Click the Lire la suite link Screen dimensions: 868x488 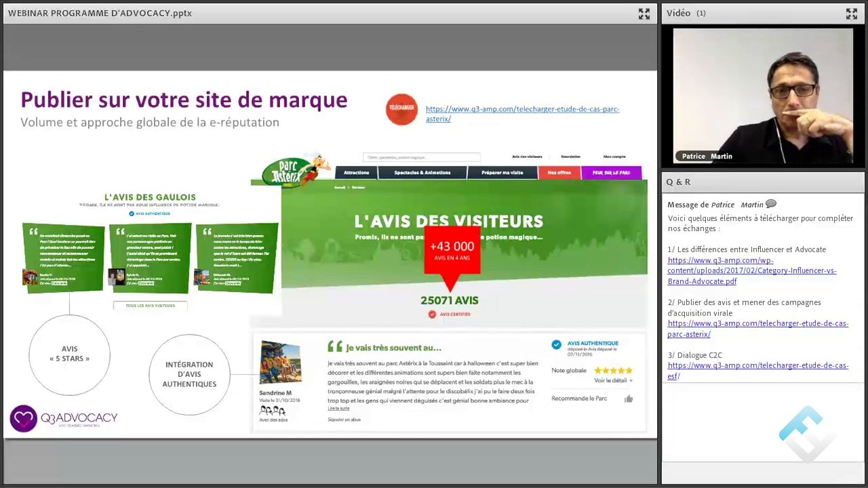pos(338,409)
